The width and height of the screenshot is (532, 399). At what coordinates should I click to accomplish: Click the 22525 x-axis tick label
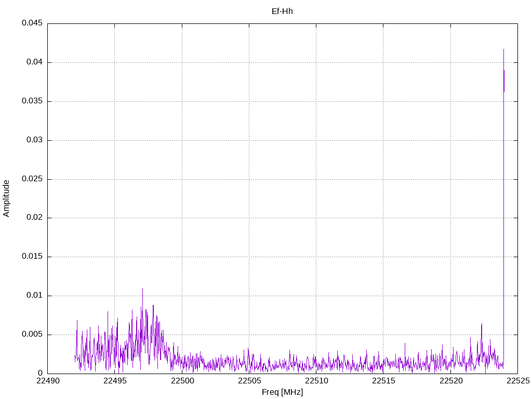[517, 381]
